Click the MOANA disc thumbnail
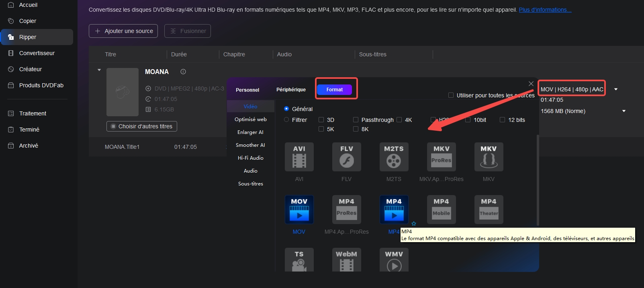The image size is (644, 288). click(x=123, y=92)
